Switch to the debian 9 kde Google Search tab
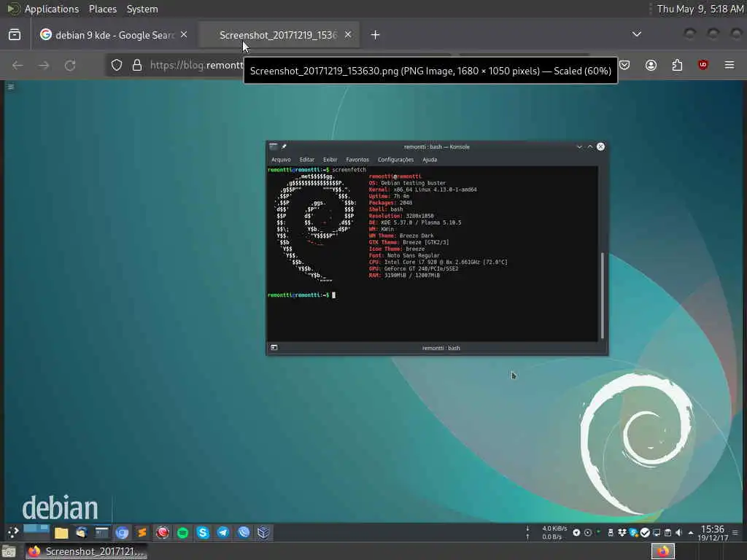Screen dimensions: 747x560 (113, 35)
